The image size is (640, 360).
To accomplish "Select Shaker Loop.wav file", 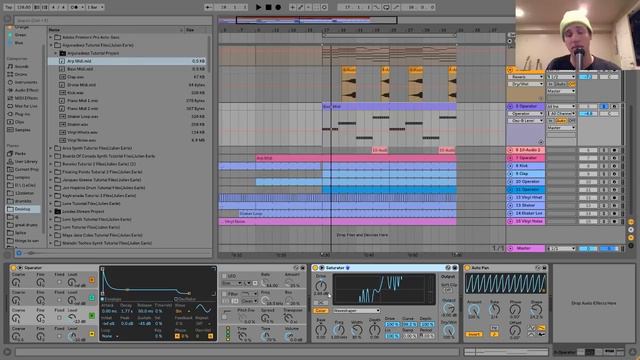I will click(x=127, y=116).
